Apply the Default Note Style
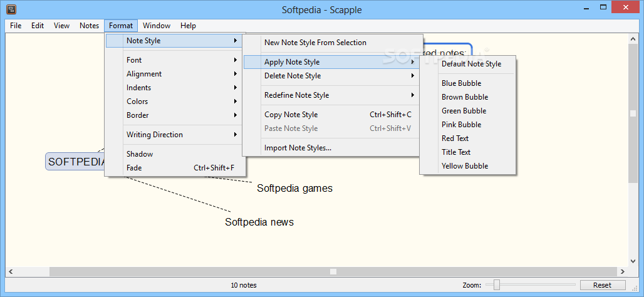The image size is (644, 297). [468, 64]
